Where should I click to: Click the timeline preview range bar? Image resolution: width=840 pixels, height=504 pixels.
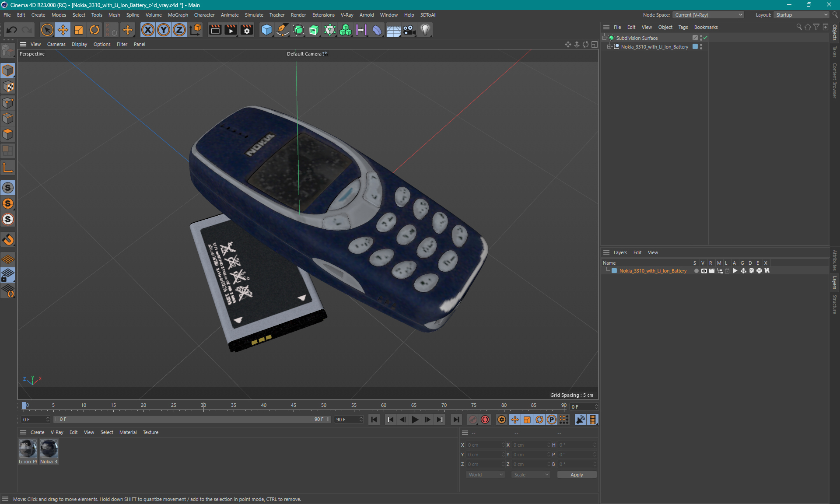pyautogui.click(x=192, y=419)
